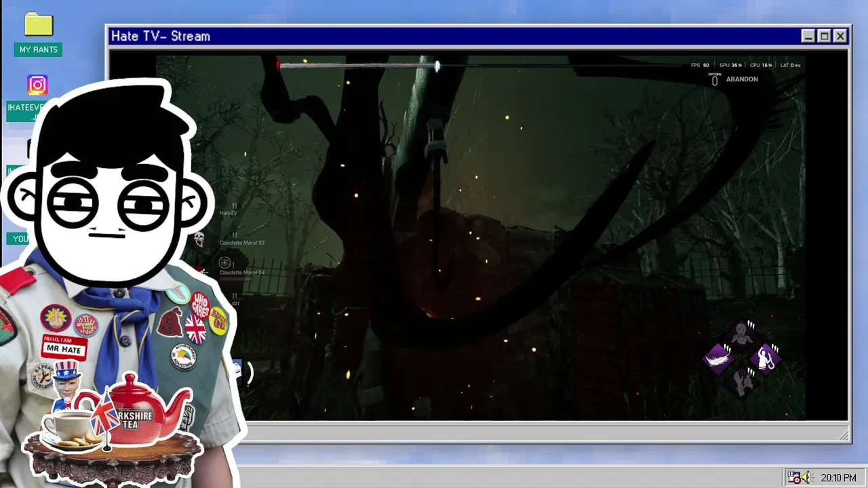Select Claudette Morel 03 survivor name
This screenshot has width=868, height=488.
(x=242, y=243)
